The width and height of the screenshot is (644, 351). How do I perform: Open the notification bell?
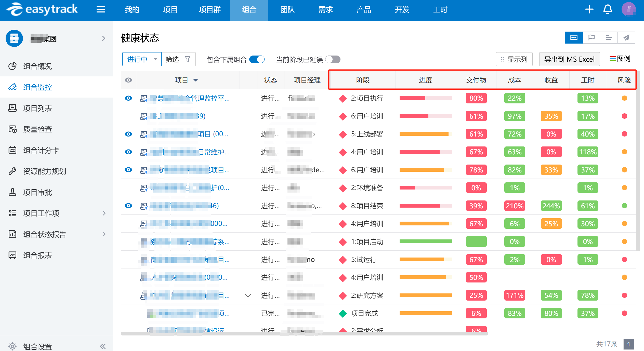click(608, 9)
